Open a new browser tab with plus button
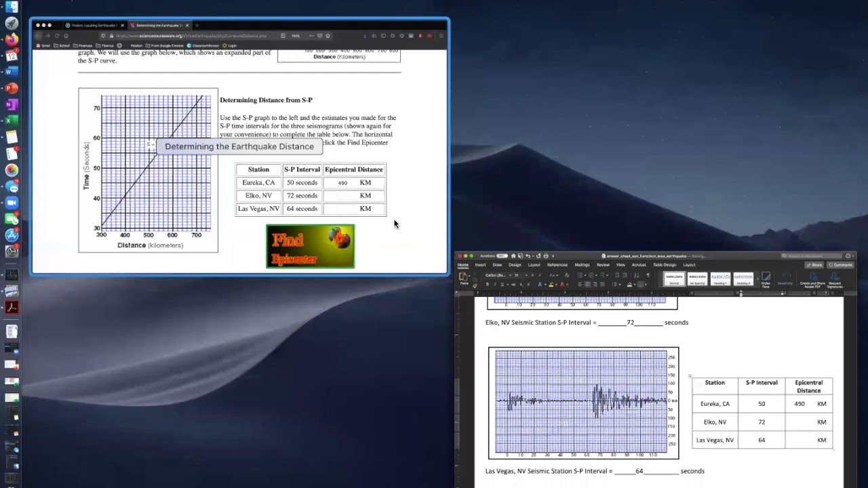 (x=197, y=26)
